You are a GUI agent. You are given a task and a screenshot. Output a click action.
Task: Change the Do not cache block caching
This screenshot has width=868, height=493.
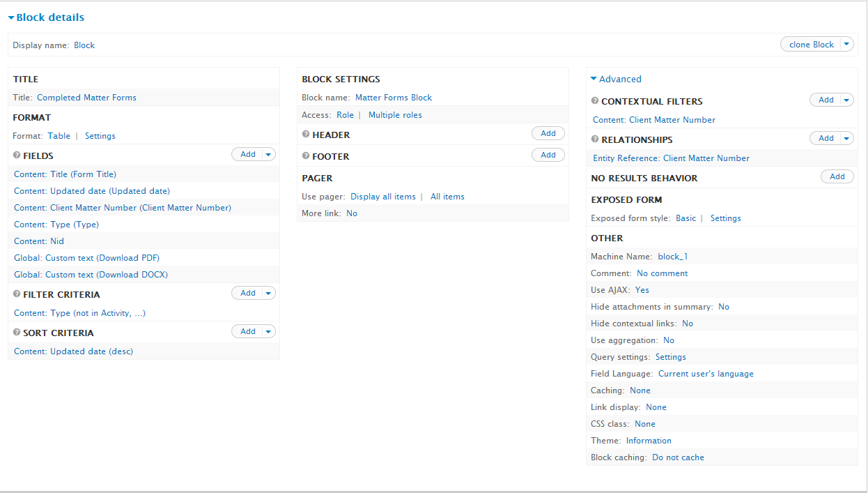tap(678, 457)
